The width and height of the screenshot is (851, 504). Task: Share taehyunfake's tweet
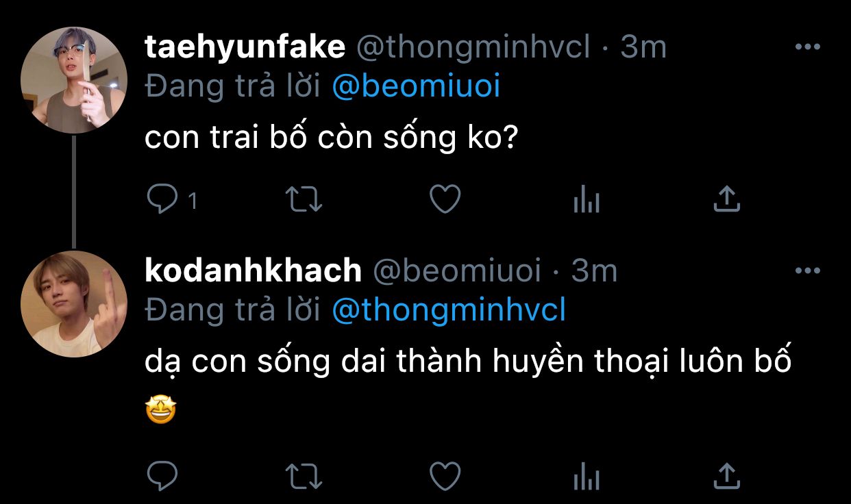pos(727,199)
